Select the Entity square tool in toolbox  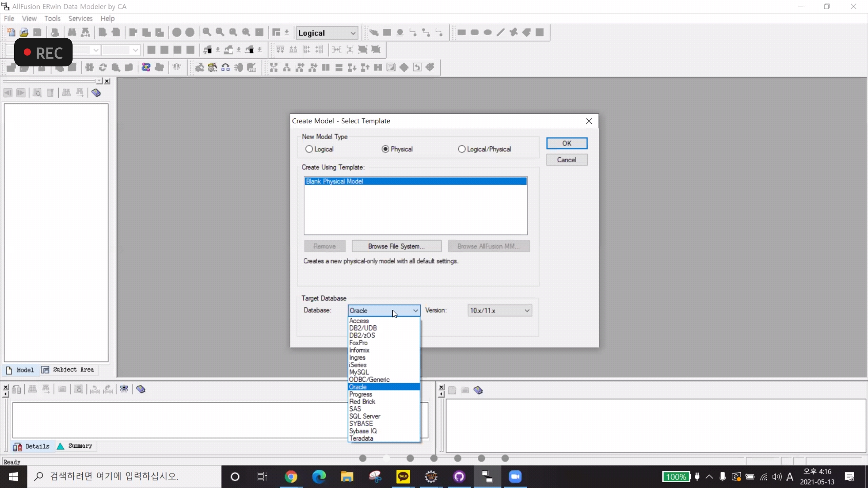coord(387,33)
